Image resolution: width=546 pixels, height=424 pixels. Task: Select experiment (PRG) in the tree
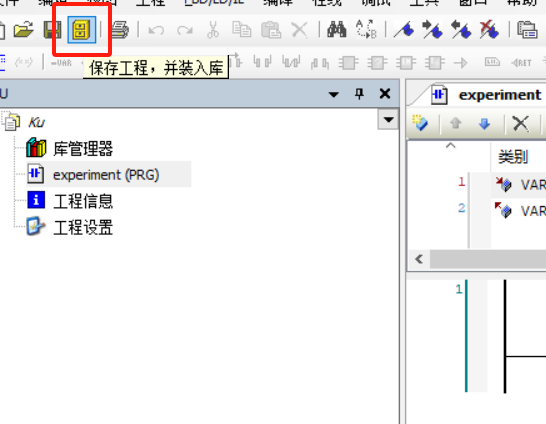point(106,174)
